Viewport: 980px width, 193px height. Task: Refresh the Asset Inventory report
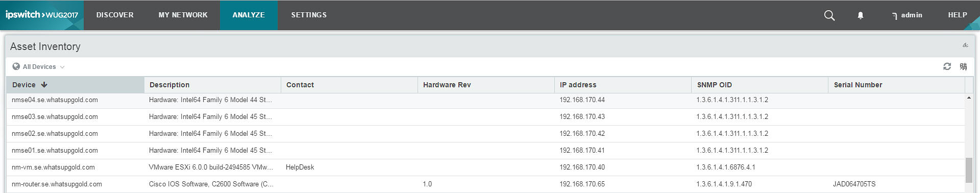[947, 66]
